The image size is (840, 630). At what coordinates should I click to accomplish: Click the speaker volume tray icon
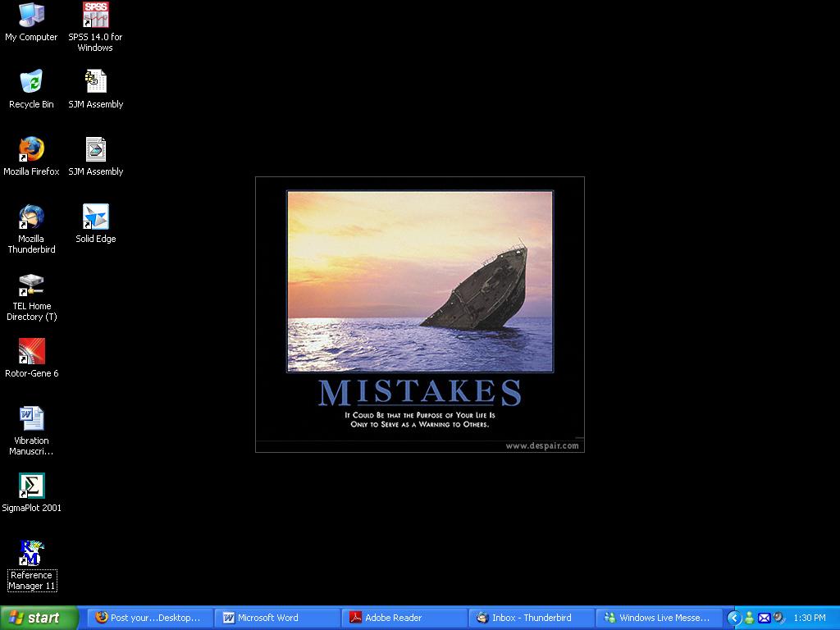click(778, 619)
